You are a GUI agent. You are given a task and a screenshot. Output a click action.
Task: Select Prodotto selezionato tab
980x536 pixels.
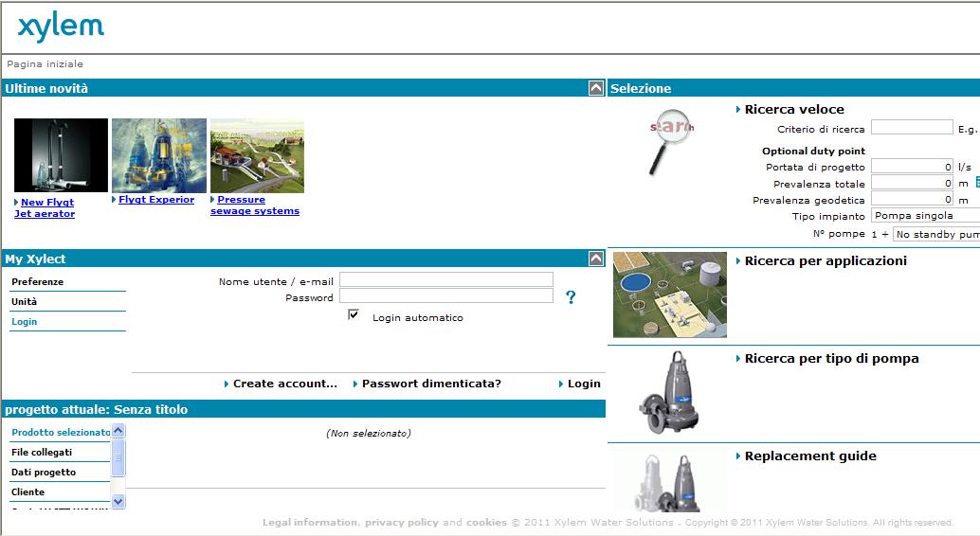[x=61, y=432]
